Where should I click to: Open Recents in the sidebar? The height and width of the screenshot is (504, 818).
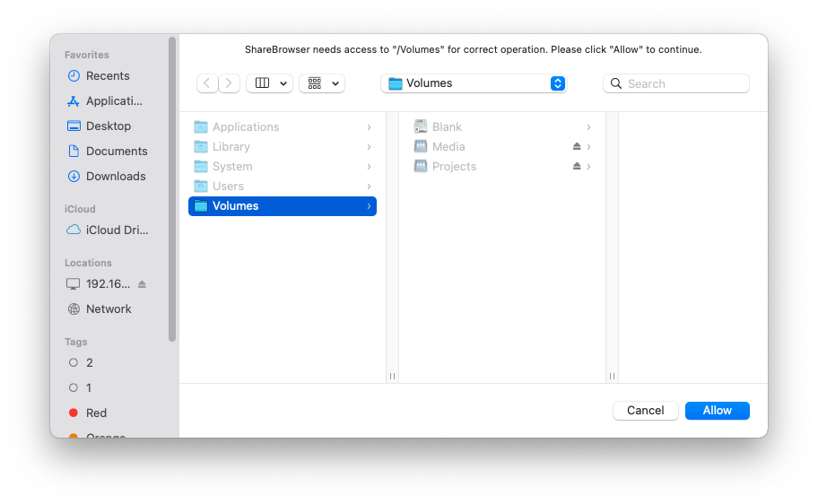pos(108,76)
